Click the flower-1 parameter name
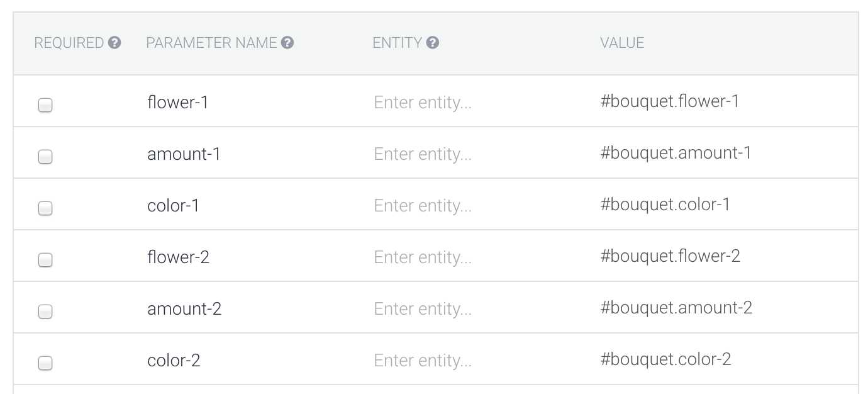868x394 pixels. [x=177, y=101]
